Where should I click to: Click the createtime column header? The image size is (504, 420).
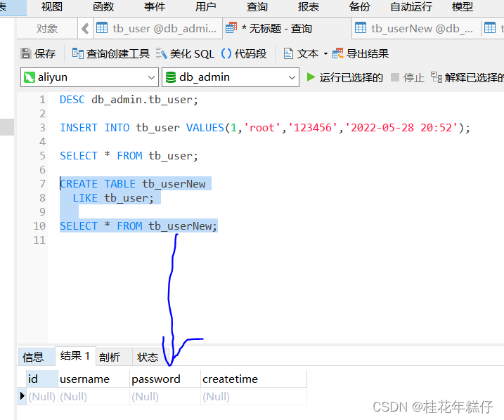254,379
